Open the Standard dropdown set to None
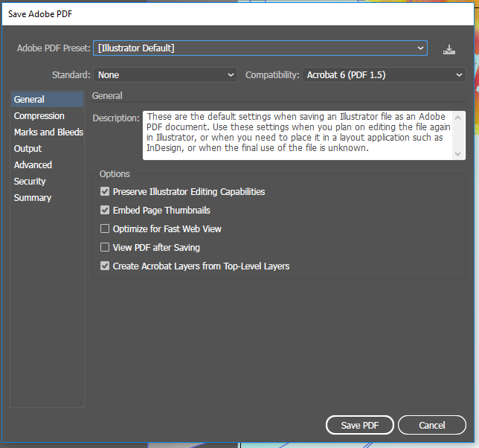This screenshot has height=448, width=479. (x=165, y=75)
